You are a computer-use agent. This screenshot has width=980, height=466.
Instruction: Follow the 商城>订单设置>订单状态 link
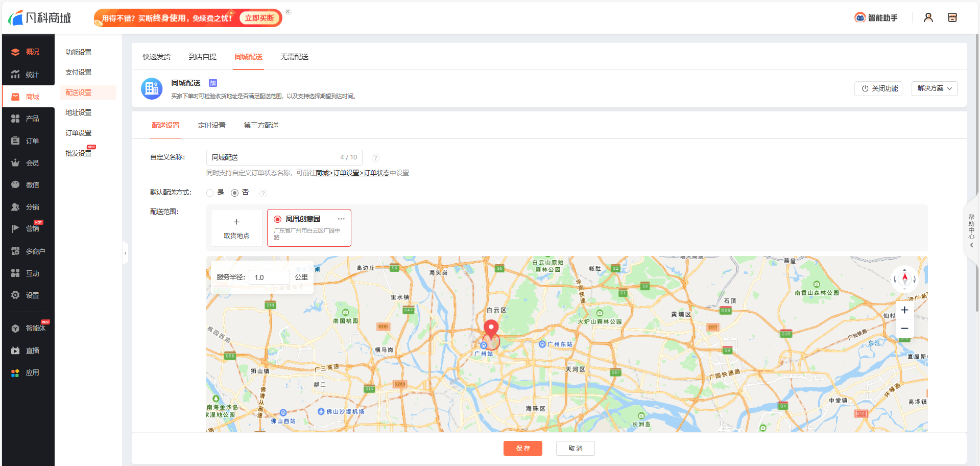coord(352,173)
